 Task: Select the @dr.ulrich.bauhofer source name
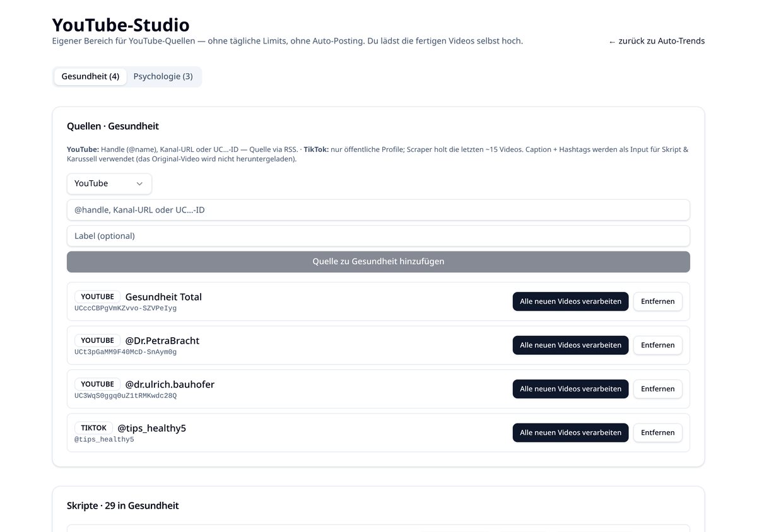170,385
